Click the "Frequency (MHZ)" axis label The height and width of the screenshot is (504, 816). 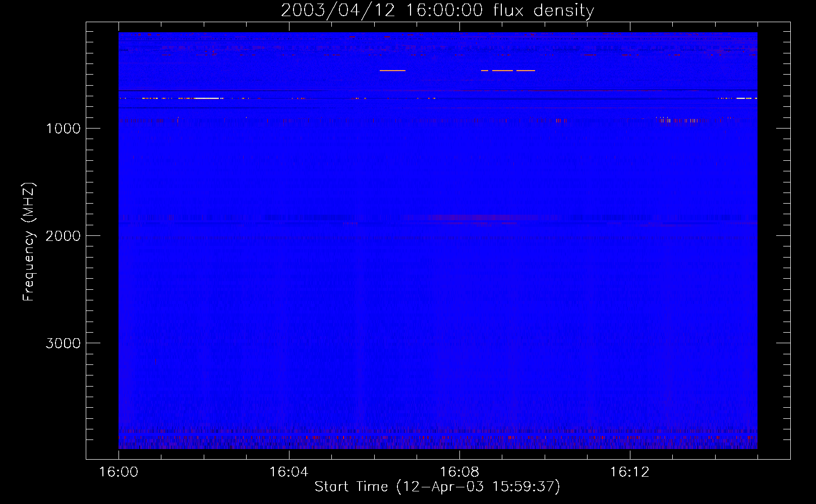click(x=29, y=242)
